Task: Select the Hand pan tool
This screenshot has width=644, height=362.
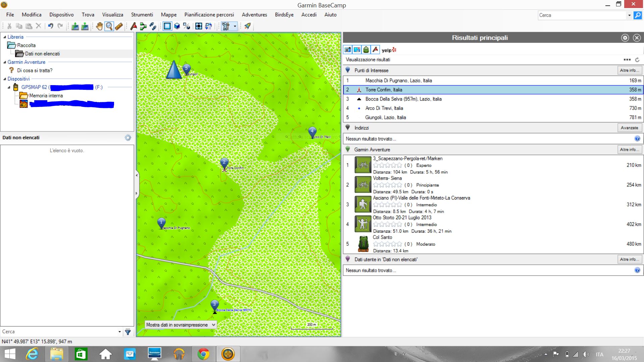Action: pyautogui.click(x=99, y=26)
